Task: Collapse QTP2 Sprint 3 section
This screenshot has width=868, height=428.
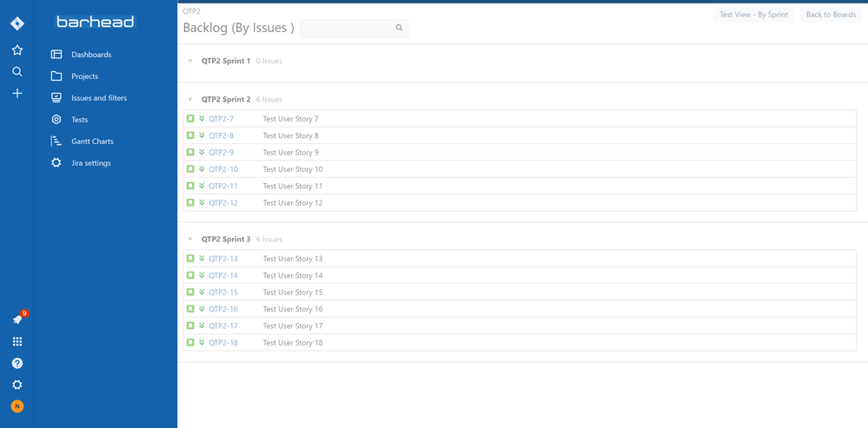Action: [190, 240]
